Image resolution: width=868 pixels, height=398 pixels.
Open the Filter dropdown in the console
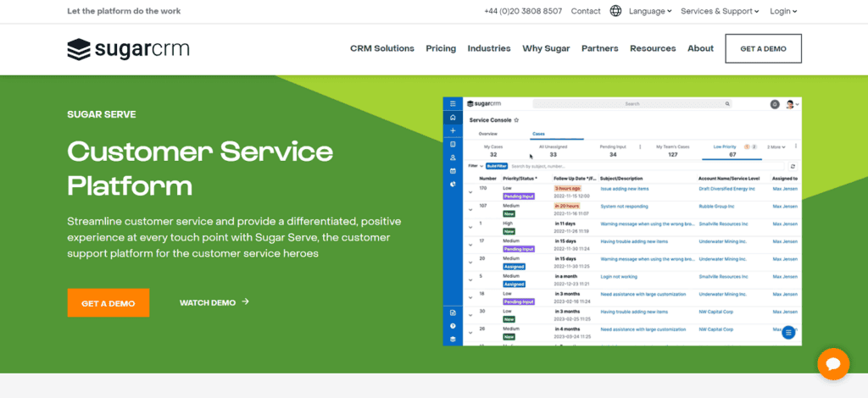tap(476, 166)
